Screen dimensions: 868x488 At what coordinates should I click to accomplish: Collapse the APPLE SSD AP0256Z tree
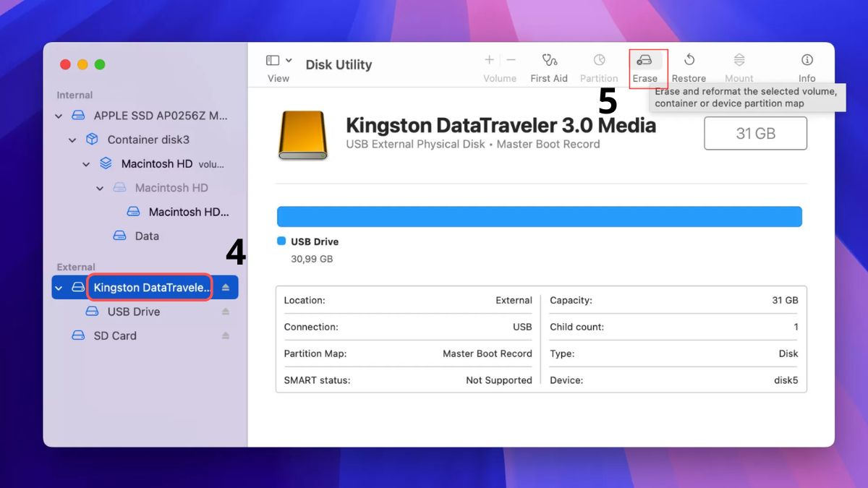tap(59, 115)
